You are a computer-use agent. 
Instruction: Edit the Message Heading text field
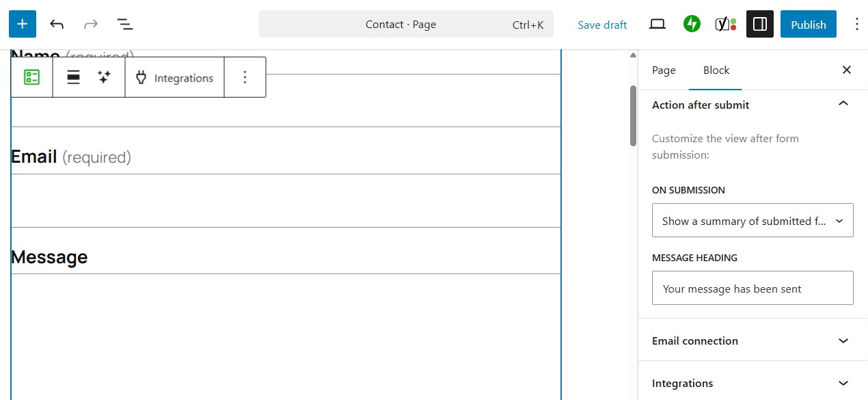click(x=752, y=288)
